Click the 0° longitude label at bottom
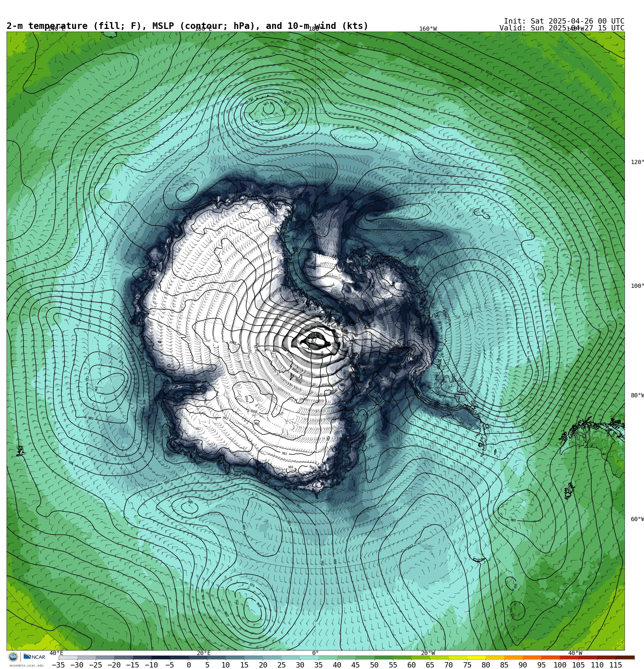The image size is (644, 669). pyautogui.click(x=315, y=653)
